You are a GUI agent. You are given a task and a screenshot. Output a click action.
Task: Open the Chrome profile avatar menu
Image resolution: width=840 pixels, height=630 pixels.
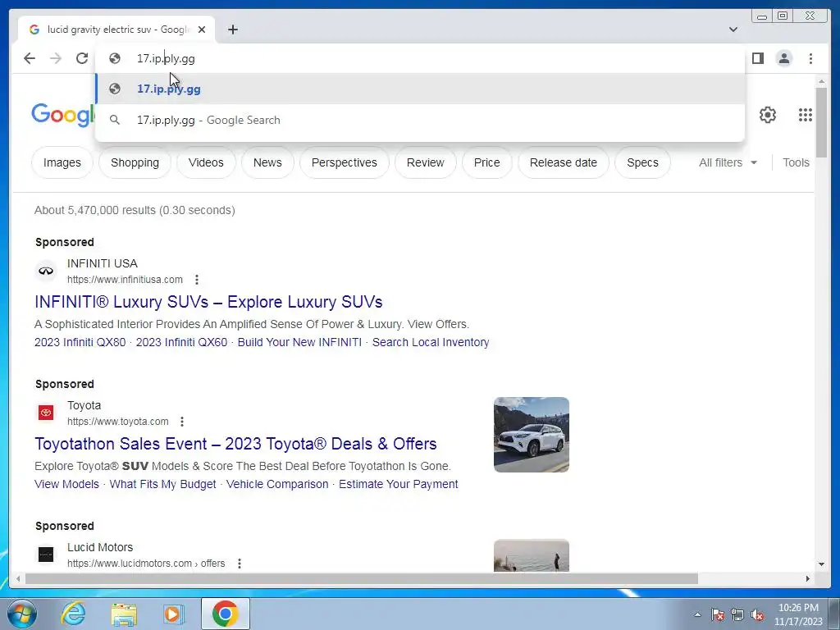tap(784, 58)
